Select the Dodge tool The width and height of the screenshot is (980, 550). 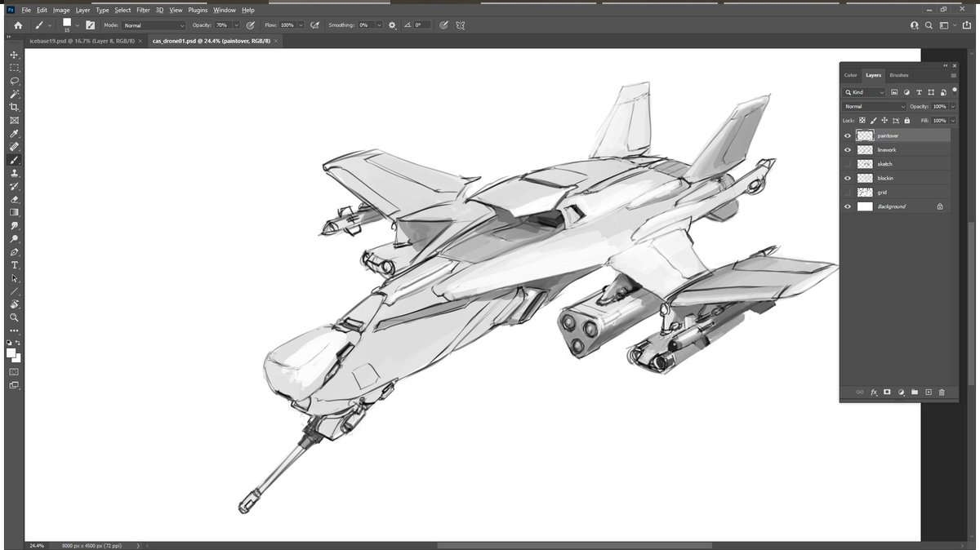click(x=14, y=238)
